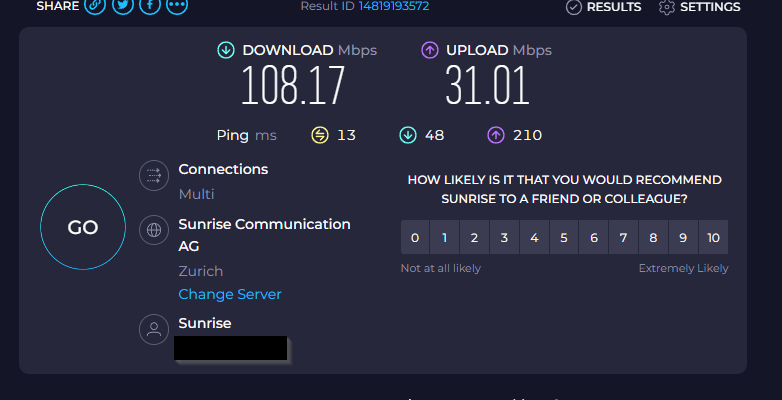Click the Zurich server location text
Image resolution: width=782 pixels, height=400 pixels.
[200, 271]
